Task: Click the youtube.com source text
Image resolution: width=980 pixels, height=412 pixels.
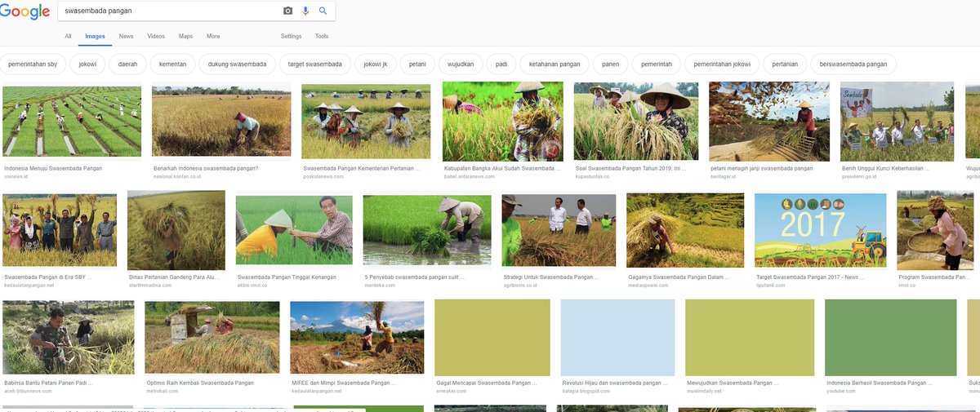Action: pyautogui.click(x=840, y=390)
